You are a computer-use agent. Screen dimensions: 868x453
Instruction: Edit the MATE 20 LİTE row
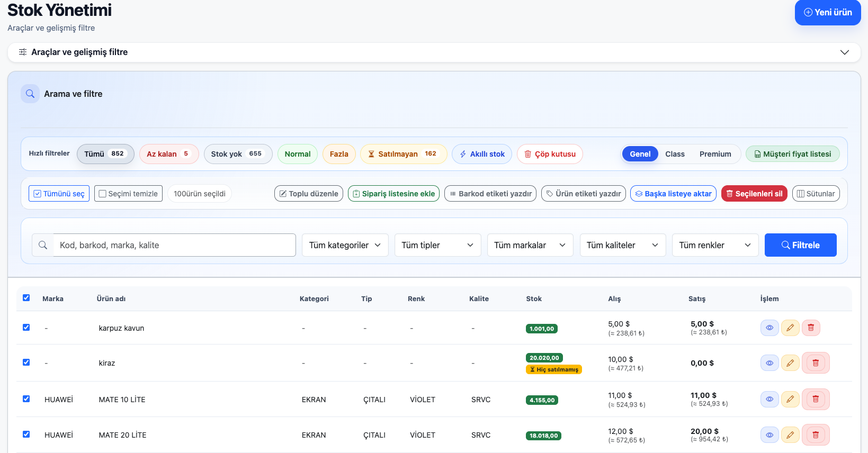pyautogui.click(x=790, y=435)
